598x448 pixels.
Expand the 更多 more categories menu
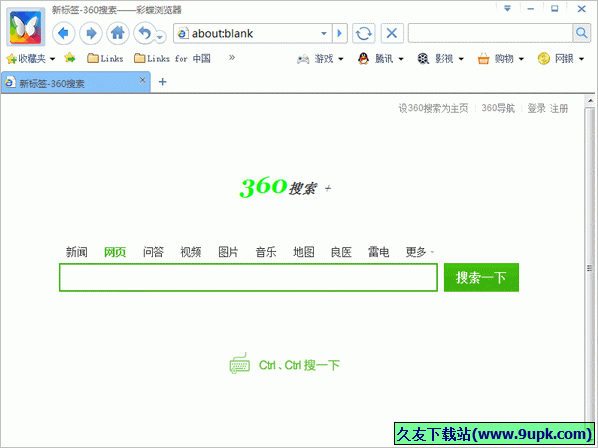pos(420,252)
